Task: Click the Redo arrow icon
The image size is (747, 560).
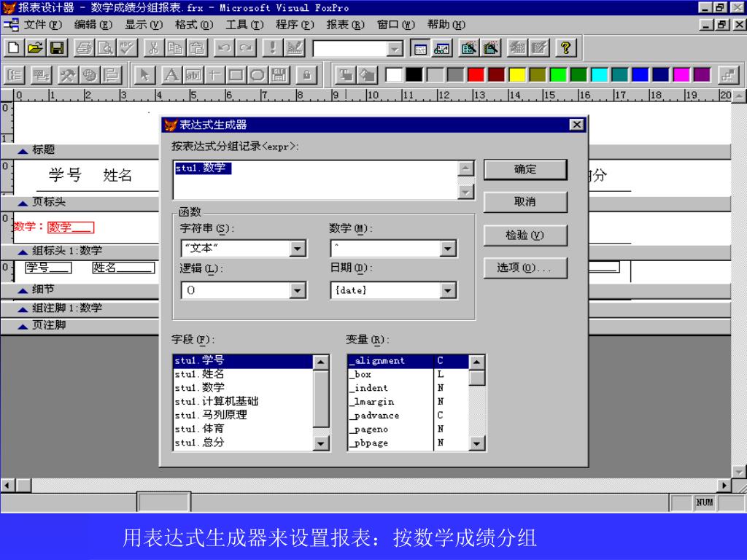Action: coord(245,47)
